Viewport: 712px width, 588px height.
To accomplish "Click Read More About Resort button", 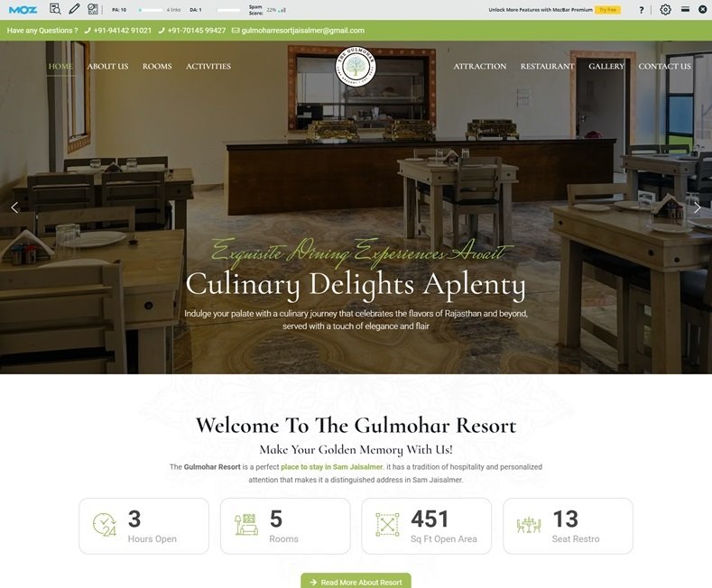I will [356, 581].
